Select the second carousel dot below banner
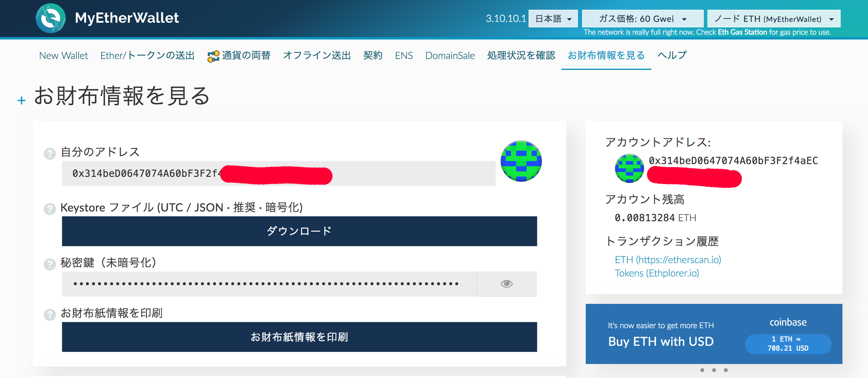 coord(714,370)
